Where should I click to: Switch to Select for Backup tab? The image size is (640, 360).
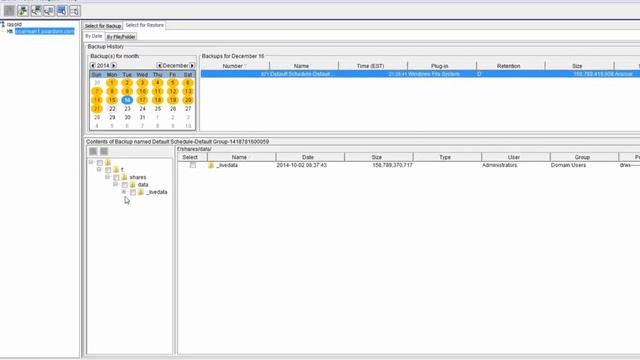click(x=103, y=26)
